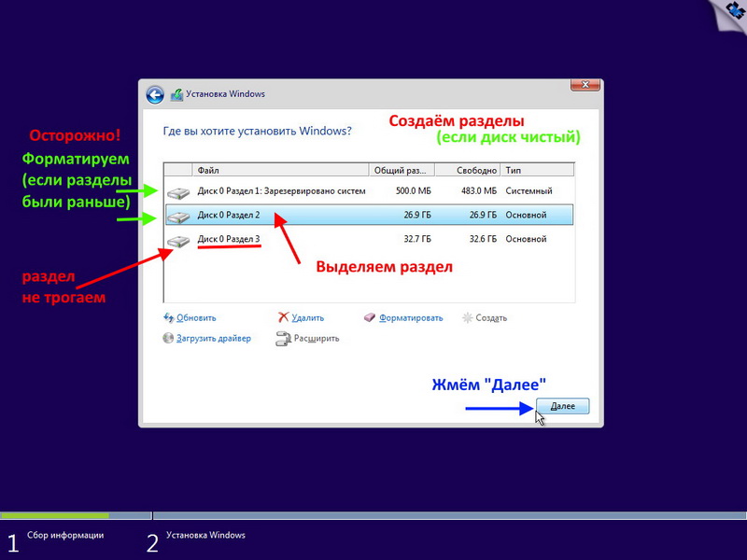Sort by the Общий раз... column header
The height and width of the screenshot is (560, 747).
tap(402, 170)
